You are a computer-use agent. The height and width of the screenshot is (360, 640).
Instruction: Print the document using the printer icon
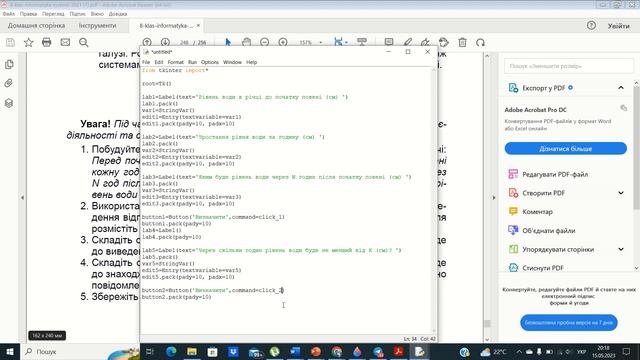pyautogui.click(x=47, y=42)
